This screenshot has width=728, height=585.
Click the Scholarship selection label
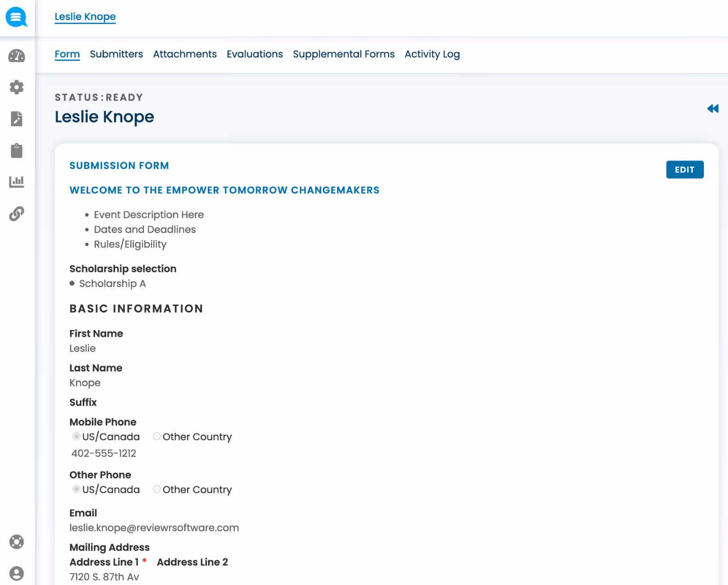[123, 269]
